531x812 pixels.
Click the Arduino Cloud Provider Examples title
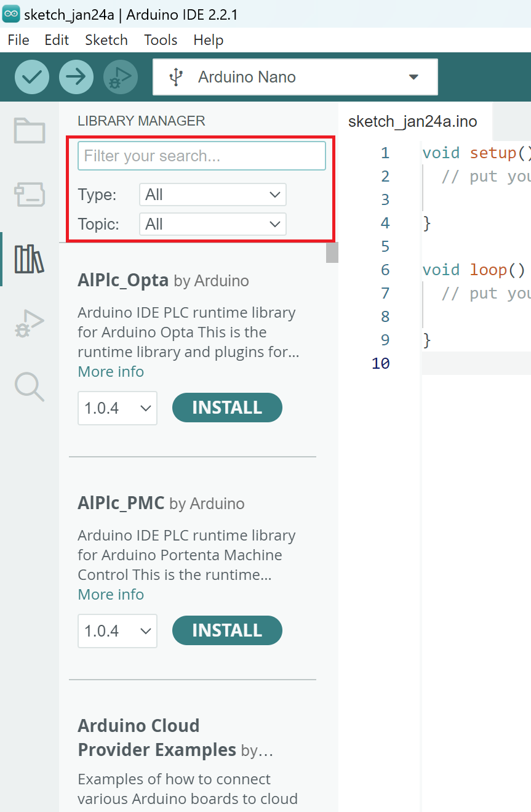[157, 738]
